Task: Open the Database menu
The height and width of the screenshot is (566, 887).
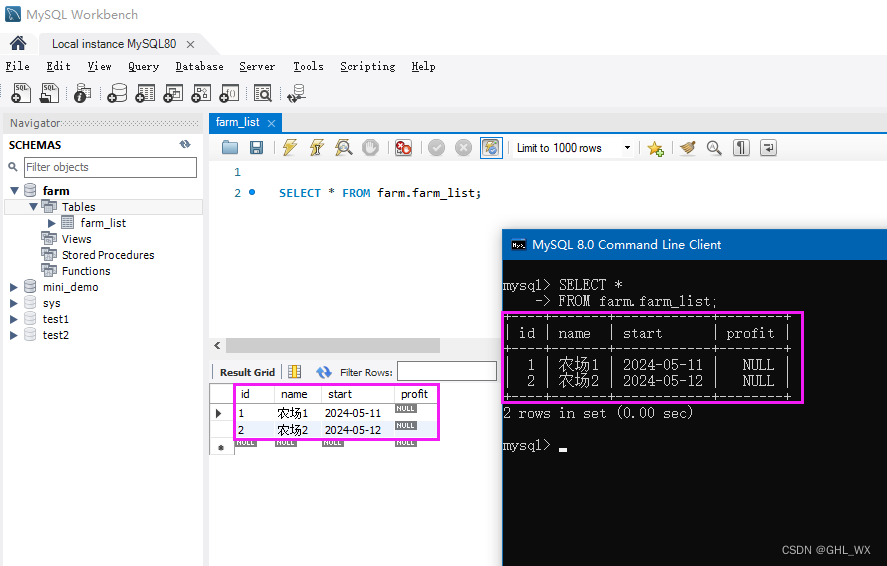Action: (x=199, y=66)
